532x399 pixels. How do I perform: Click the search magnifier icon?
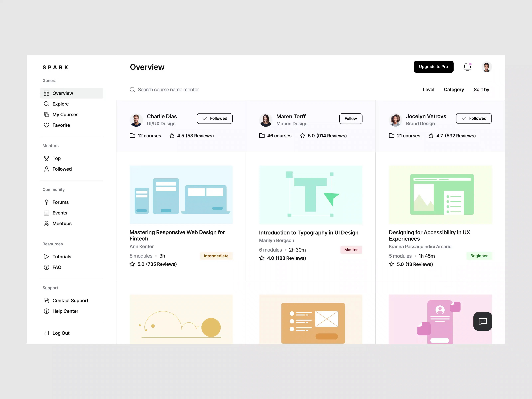coord(132,89)
